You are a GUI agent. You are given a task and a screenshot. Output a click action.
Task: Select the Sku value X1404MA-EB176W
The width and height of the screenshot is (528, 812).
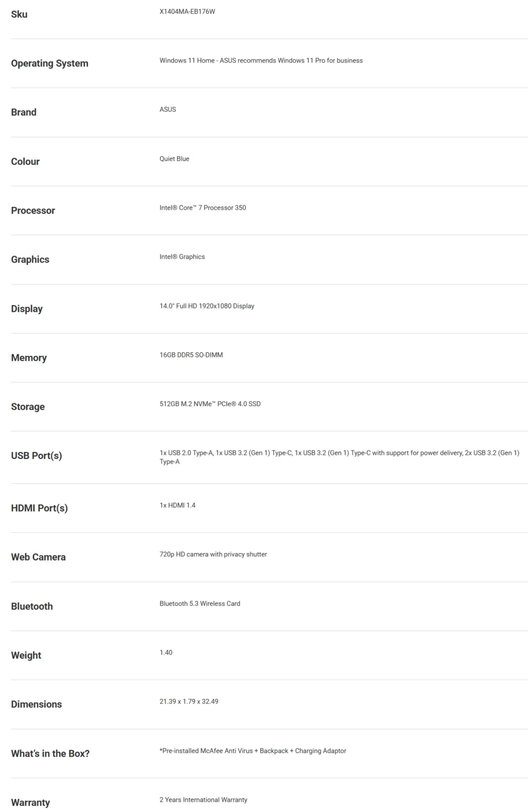[x=187, y=11]
